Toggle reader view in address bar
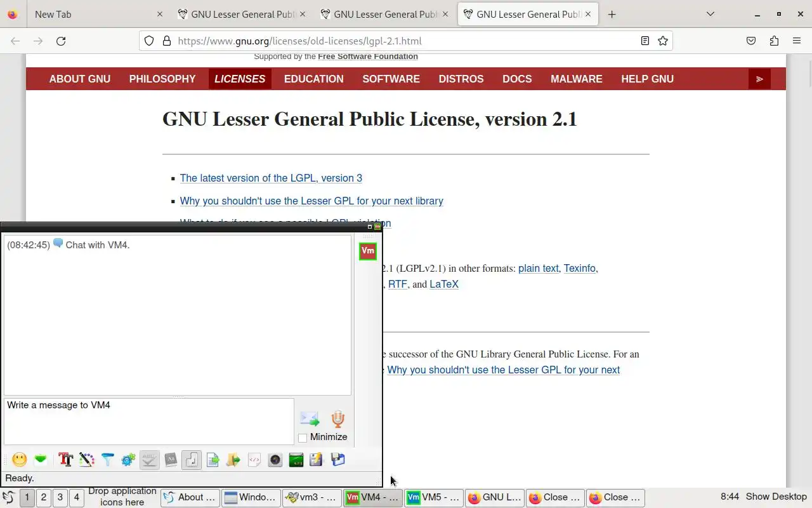 click(645, 41)
